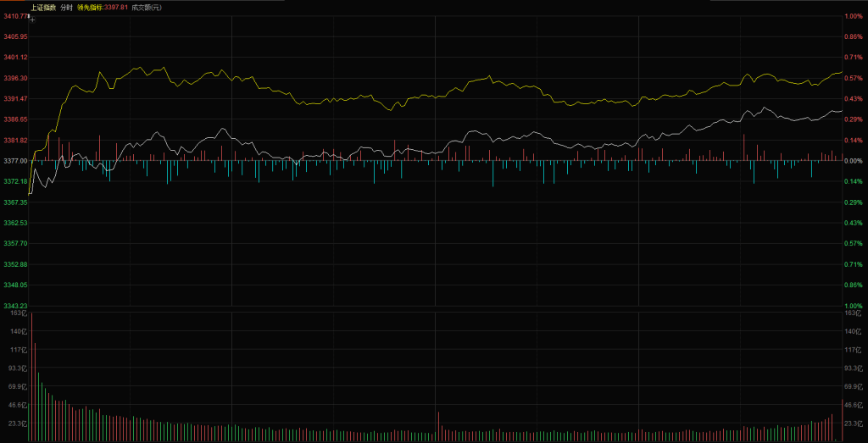Click the 3348.05 price axis label
This screenshot has height=443, width=868.
[x=15, y=285]
